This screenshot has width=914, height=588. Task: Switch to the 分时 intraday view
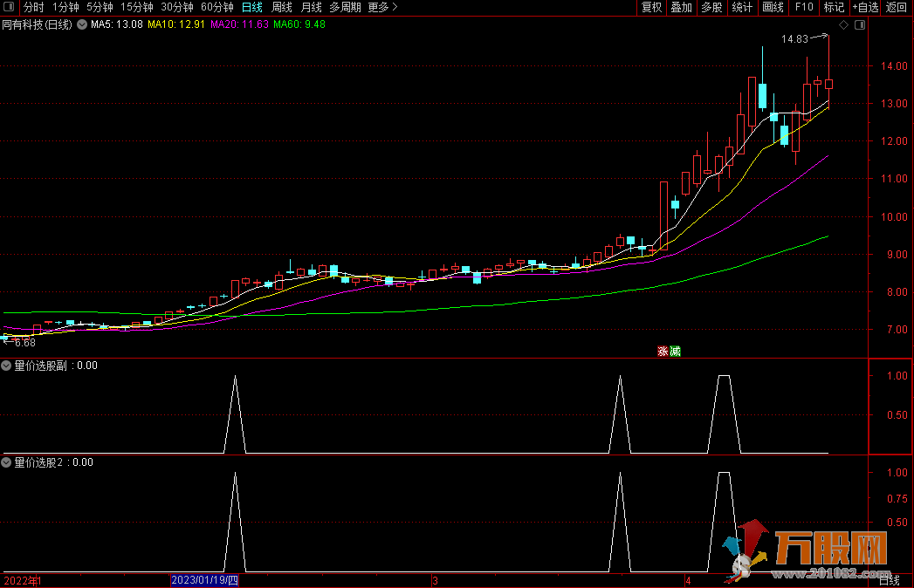[x=33, y=7]
